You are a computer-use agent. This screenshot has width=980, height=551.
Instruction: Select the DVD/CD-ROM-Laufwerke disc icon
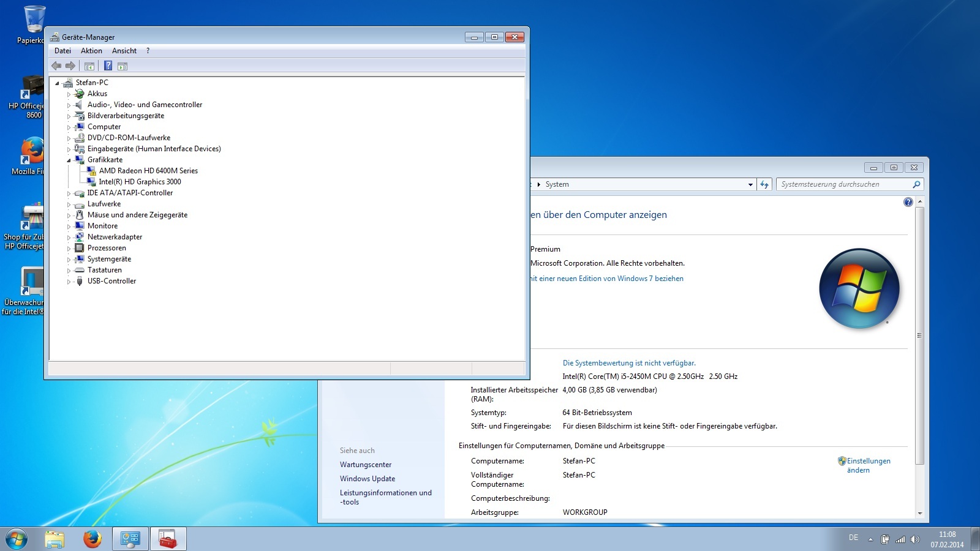(x=79, y=138)
